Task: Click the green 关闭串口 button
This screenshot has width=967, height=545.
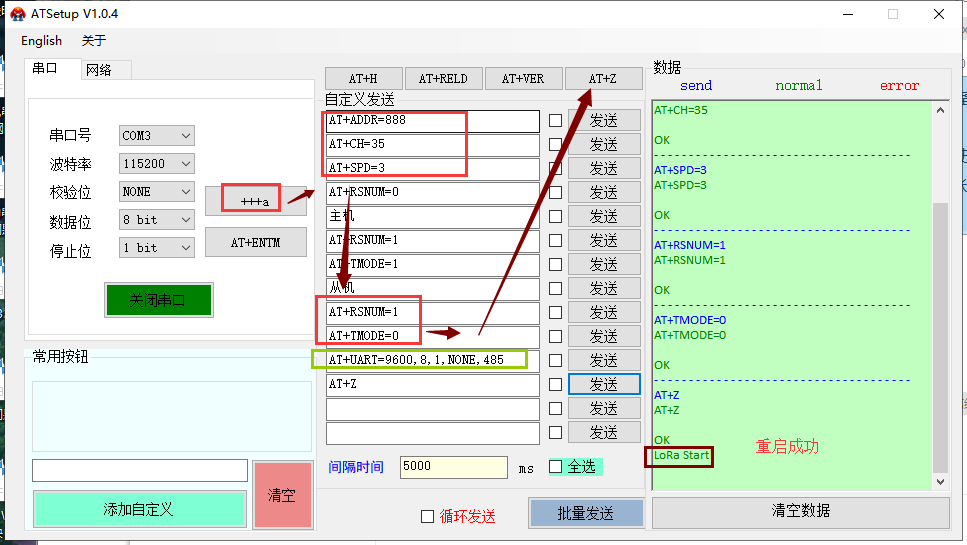Action: coord(158,300)
